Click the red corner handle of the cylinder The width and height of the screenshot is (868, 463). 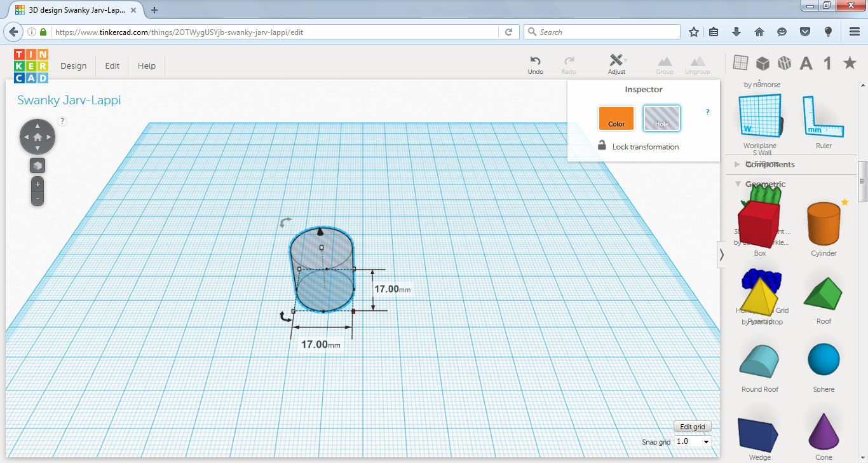coord(353,311)
